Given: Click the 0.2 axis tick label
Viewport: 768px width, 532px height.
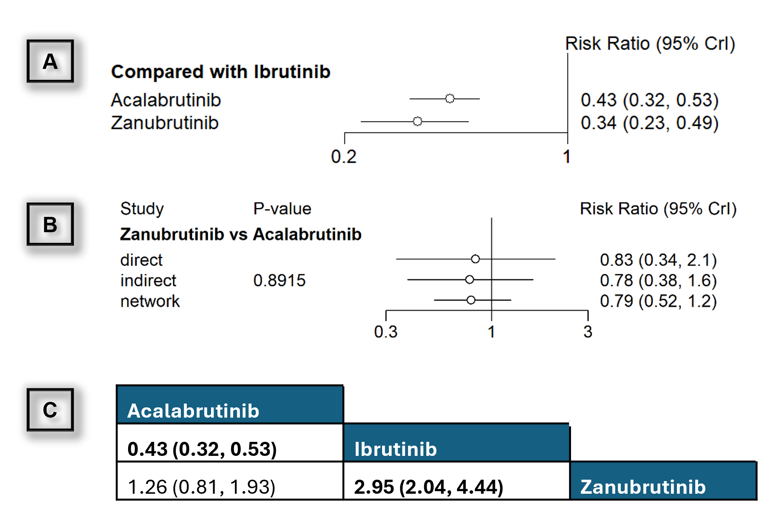Looking at the screenshot, I should [343, 157].
